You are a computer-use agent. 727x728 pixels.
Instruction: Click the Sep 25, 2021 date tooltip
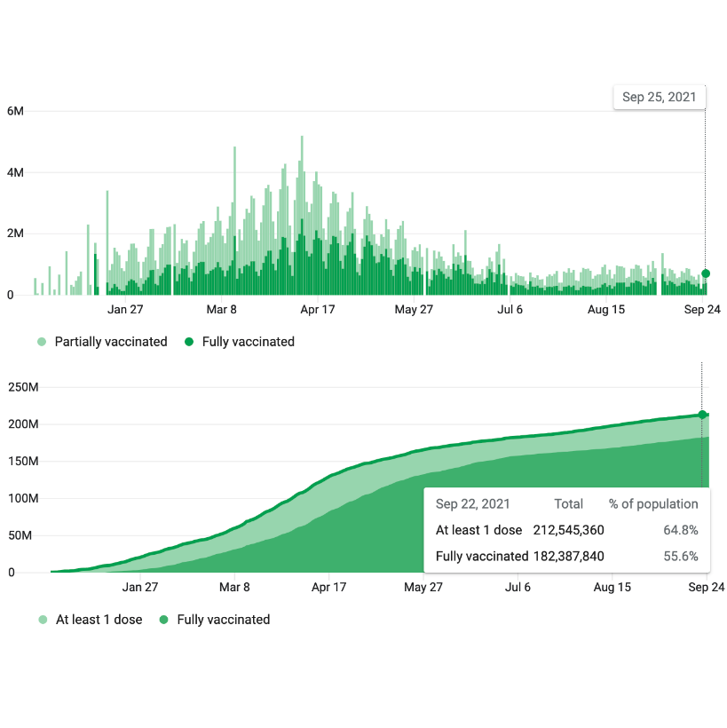tap(659, 98)
